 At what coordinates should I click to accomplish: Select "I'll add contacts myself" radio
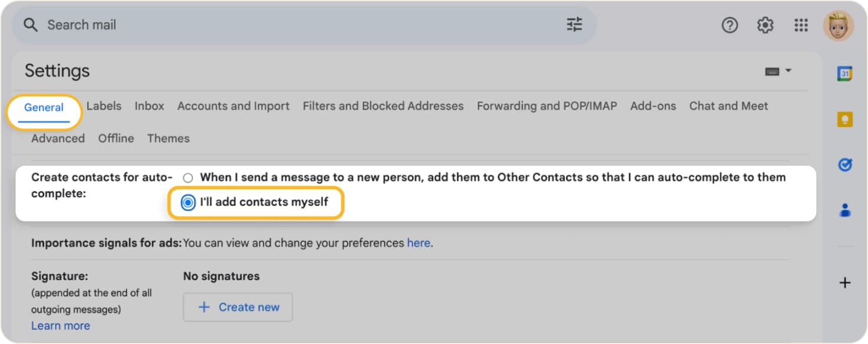[x=188, y=203]
